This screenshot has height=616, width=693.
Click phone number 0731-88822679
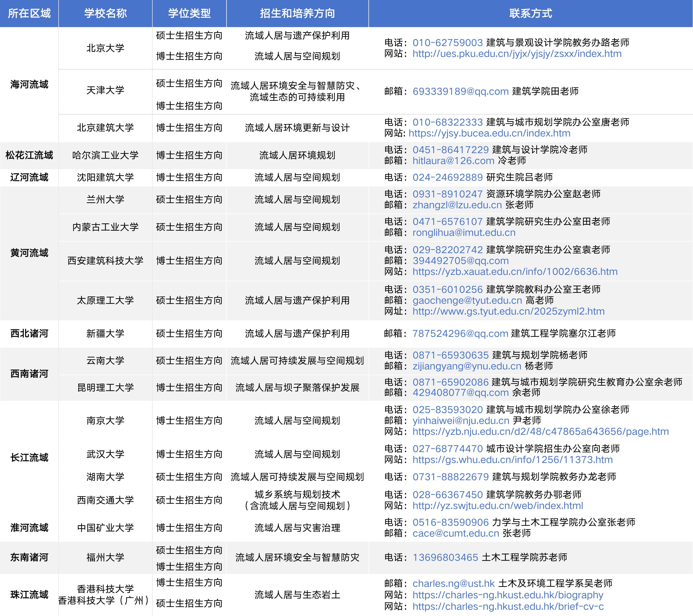tap(451, 477)
